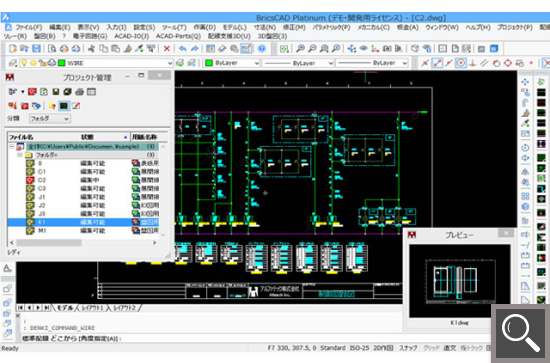The height and width of the screenshot is (363, 550).
Task: Open the ファイル(F) menu
Action: 28,27
